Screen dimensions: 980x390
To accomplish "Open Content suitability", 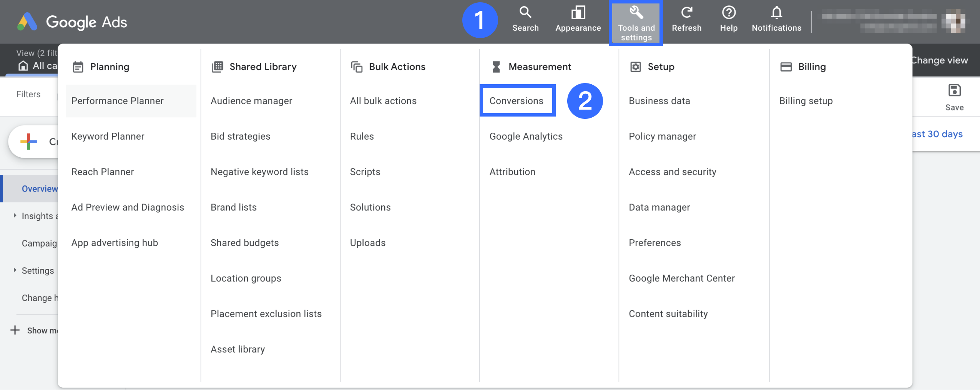I will click(x=668, y=313).
